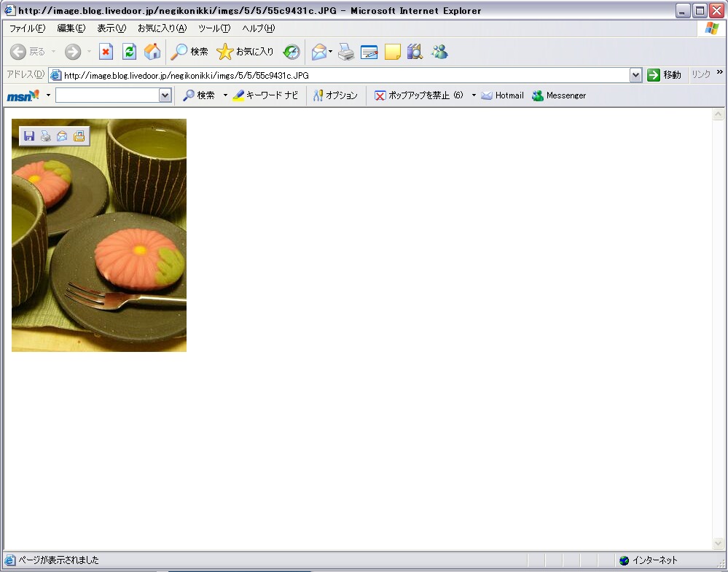Toggle popup blocker (ポップアップを禁止)
Screen dimensions: 728x572
(x=419, y=95)
